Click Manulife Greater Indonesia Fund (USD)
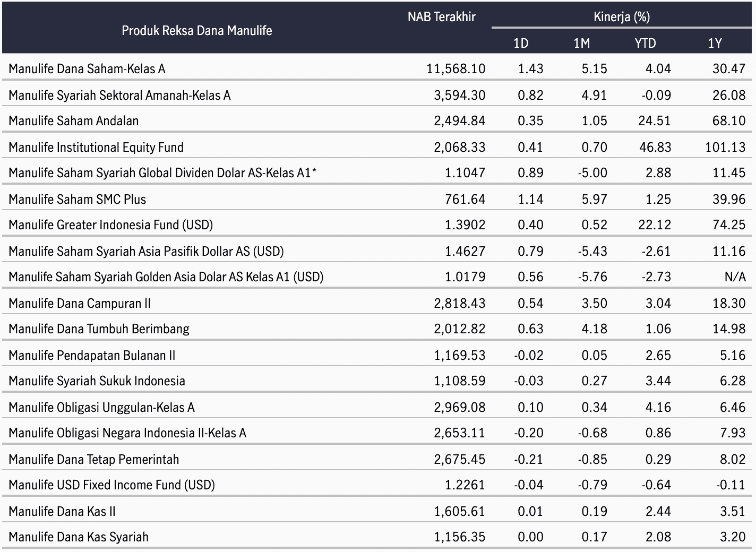Viewport: 756px width, 552px height. (110, 225)
